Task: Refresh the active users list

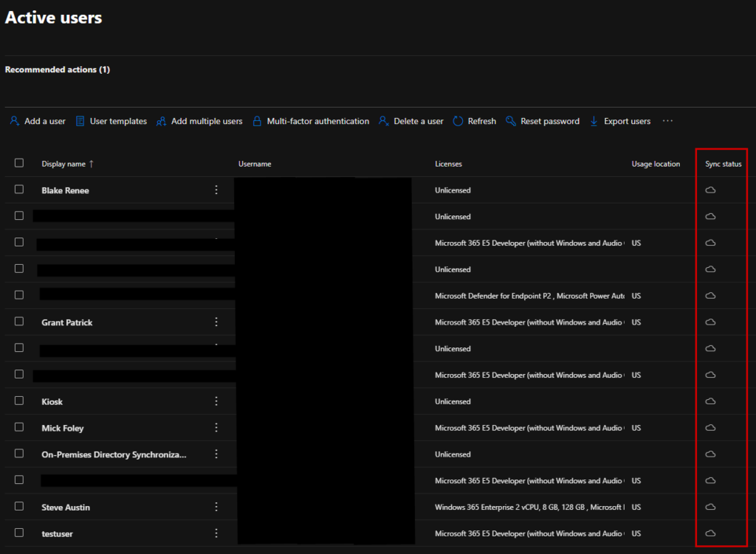Action: [x=474, y=121]
